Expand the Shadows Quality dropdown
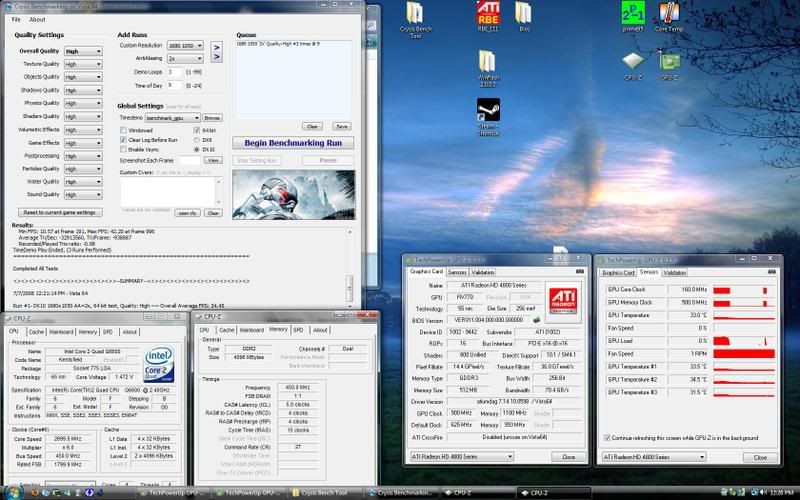 tap(83, 90)
